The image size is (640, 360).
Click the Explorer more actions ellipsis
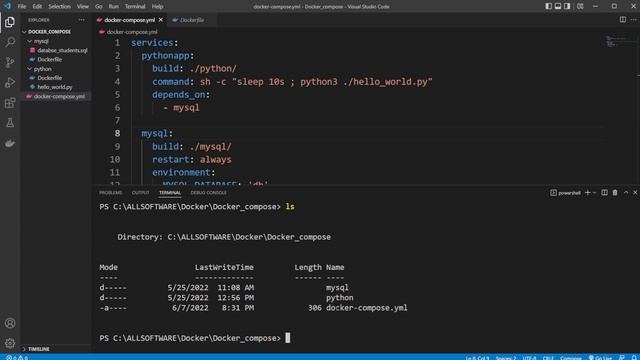(82, 20)
